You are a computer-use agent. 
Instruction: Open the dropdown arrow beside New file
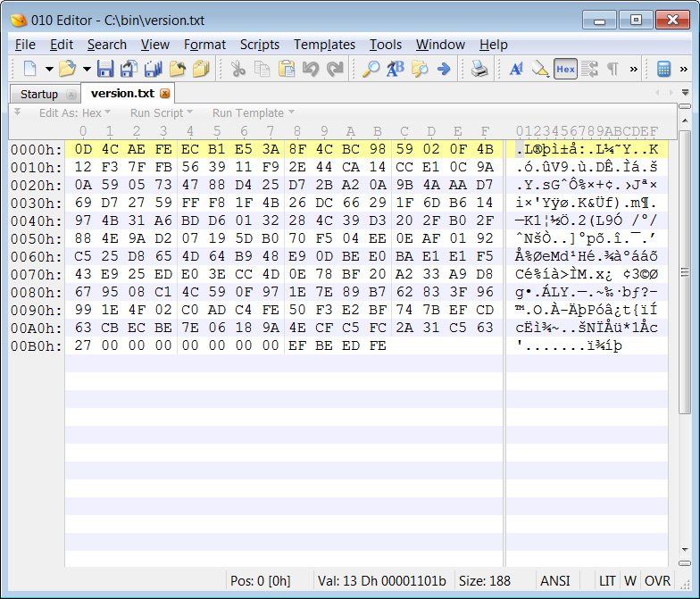[x=49, y=70]
